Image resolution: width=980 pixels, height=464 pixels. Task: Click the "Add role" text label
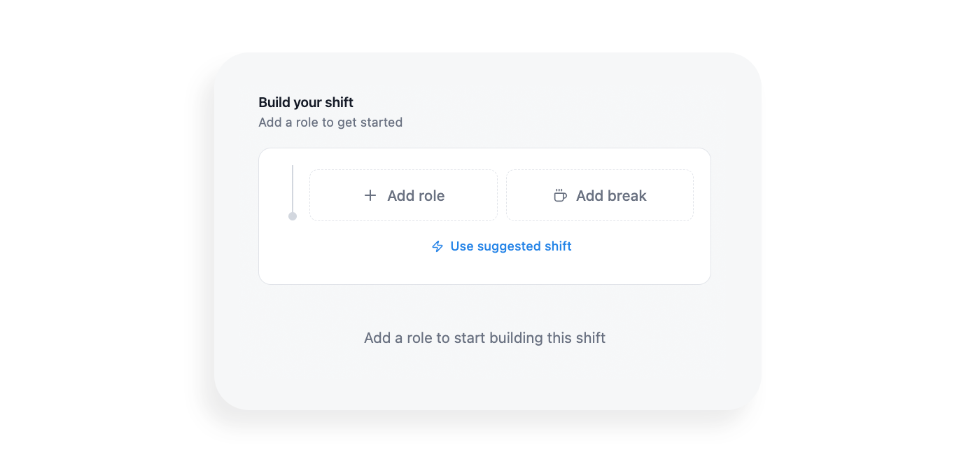coord(416,196)
